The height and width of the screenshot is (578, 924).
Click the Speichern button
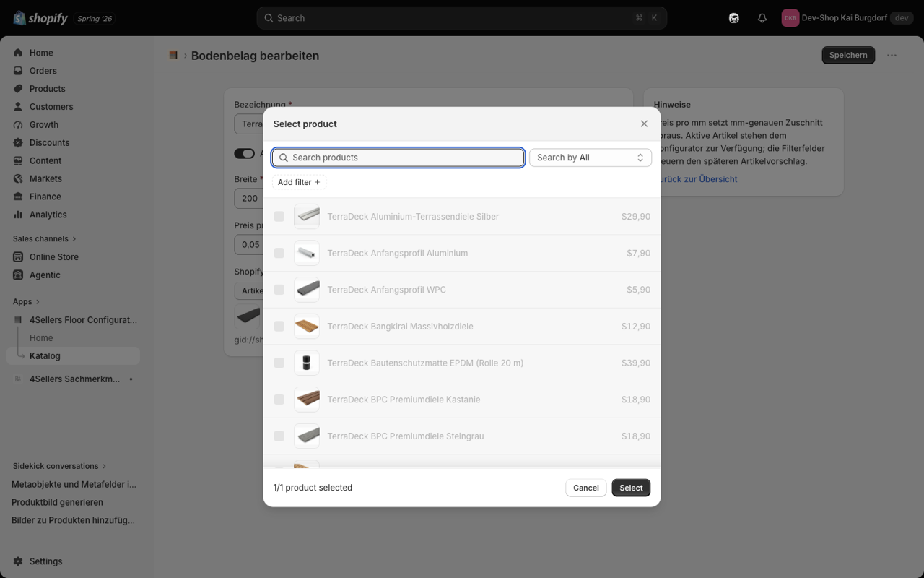[x=848, y=56]
